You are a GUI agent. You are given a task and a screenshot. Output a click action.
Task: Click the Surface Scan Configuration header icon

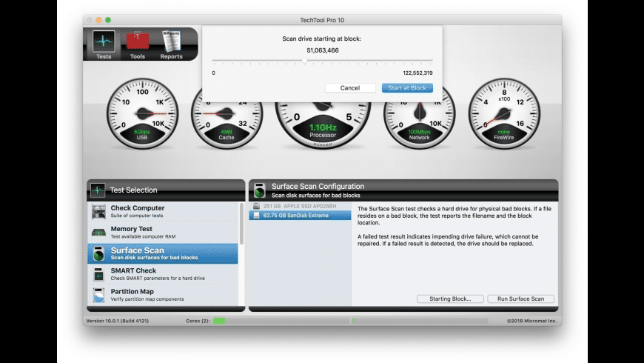coord(260,190)
